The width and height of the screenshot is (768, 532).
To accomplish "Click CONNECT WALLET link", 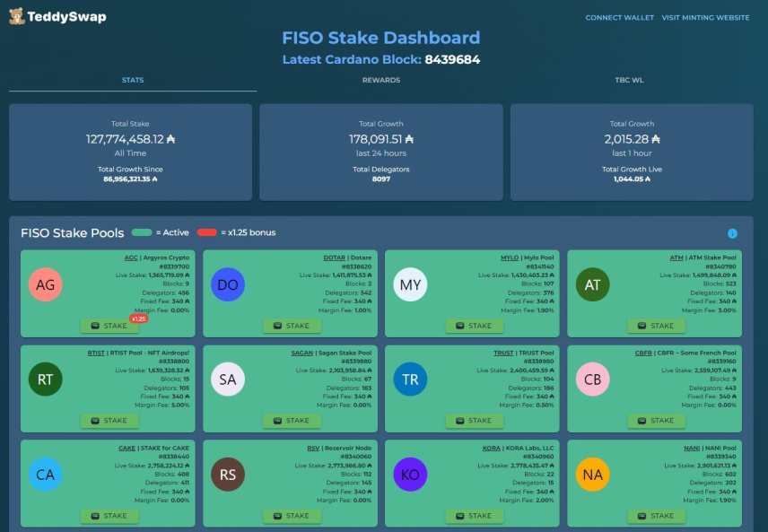I will coord(620,18).
